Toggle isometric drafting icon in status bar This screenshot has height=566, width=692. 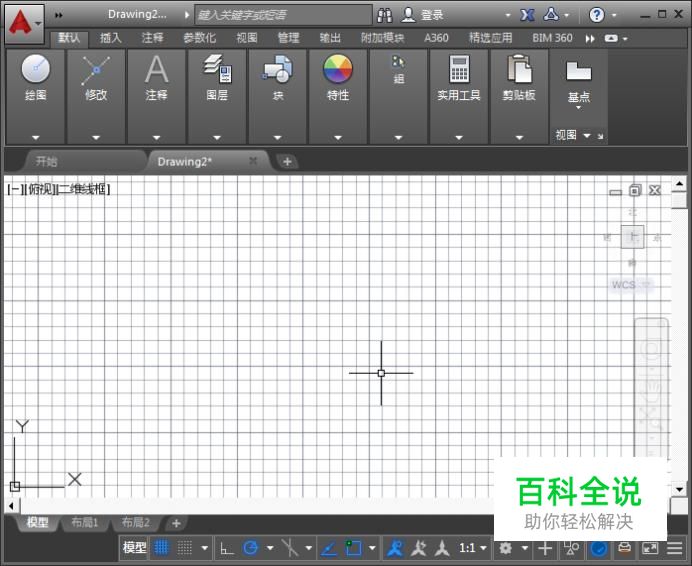point(290,548)
